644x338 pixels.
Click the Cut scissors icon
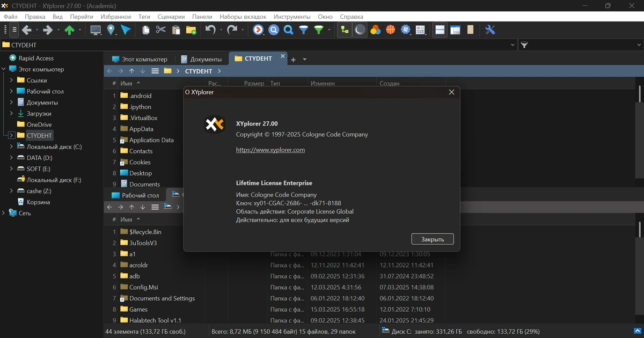coord(160,30)
